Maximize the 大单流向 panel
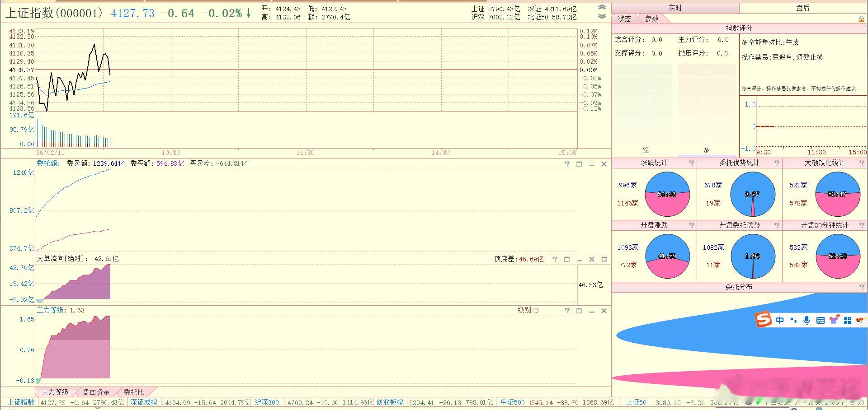The image size is (868, 410). 567,259
